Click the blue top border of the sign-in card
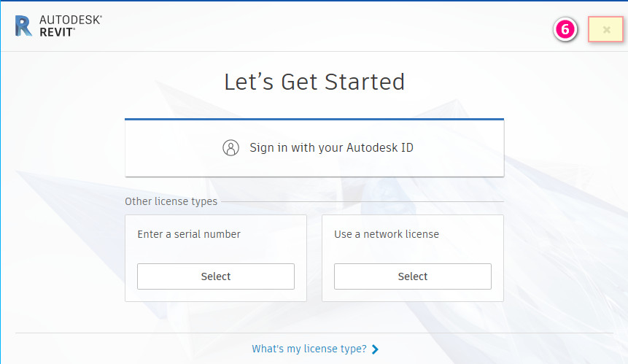This screenshot has height=364, width=628. [314, 119]
